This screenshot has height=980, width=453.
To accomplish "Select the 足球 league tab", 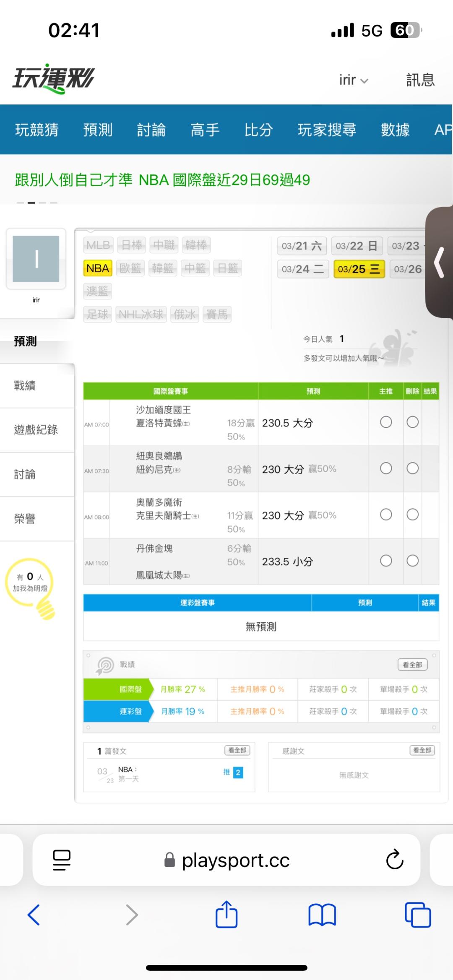I will 97,314.
